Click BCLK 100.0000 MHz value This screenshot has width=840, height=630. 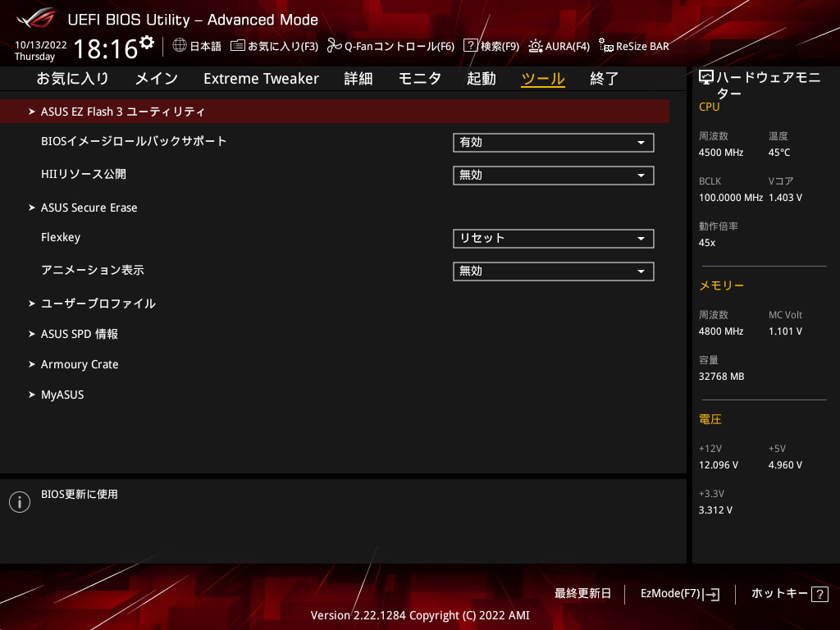click(x=731, y=198)
